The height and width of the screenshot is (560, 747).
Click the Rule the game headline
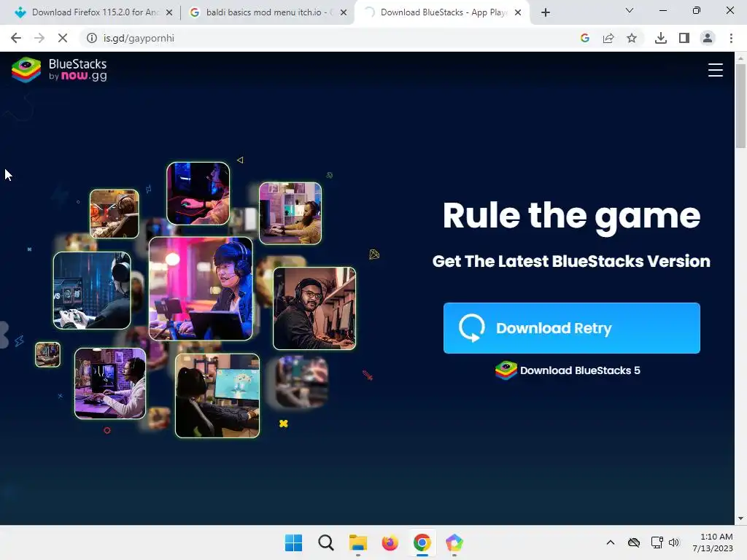click(x=571, y=216)
